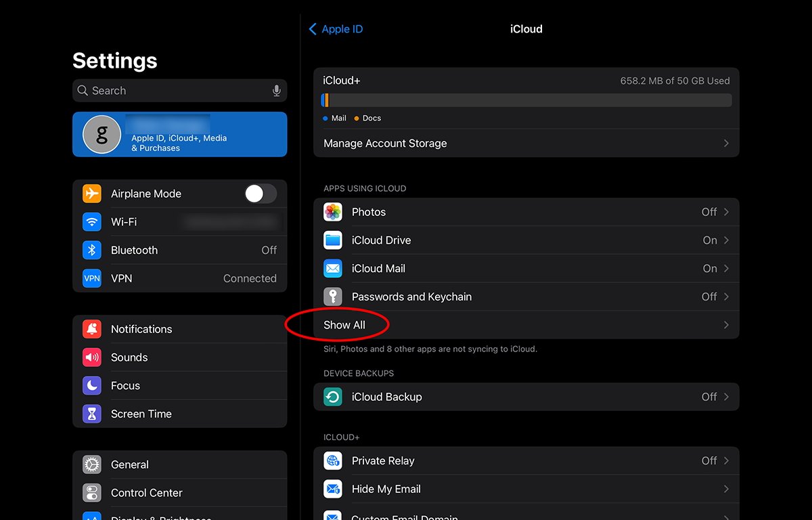Tap the Private Relay globe icon
This screenshot has height=520, width=812.
coord(333,461)
